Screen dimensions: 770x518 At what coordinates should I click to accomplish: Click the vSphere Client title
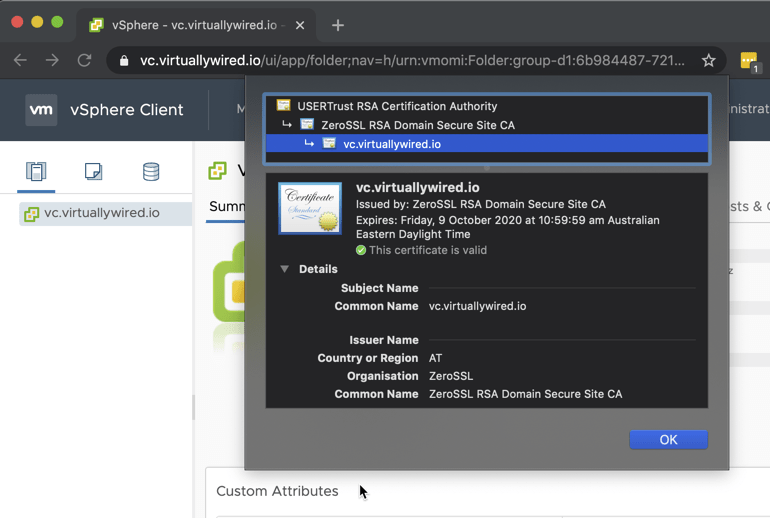pos(127,110)
